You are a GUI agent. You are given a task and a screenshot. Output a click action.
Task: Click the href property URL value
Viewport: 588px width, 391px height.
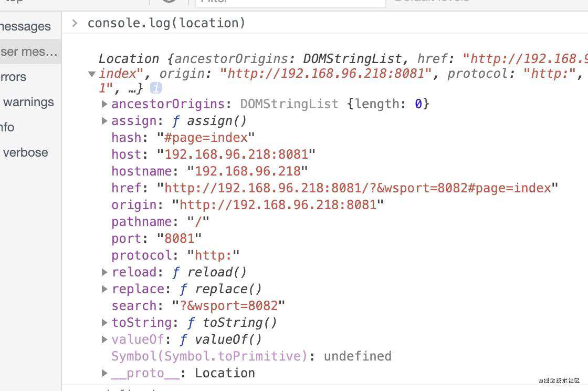[358, 188]
